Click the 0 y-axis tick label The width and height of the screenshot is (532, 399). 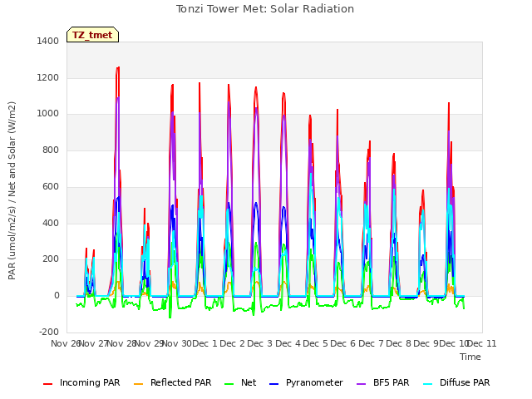click(57, 296)
